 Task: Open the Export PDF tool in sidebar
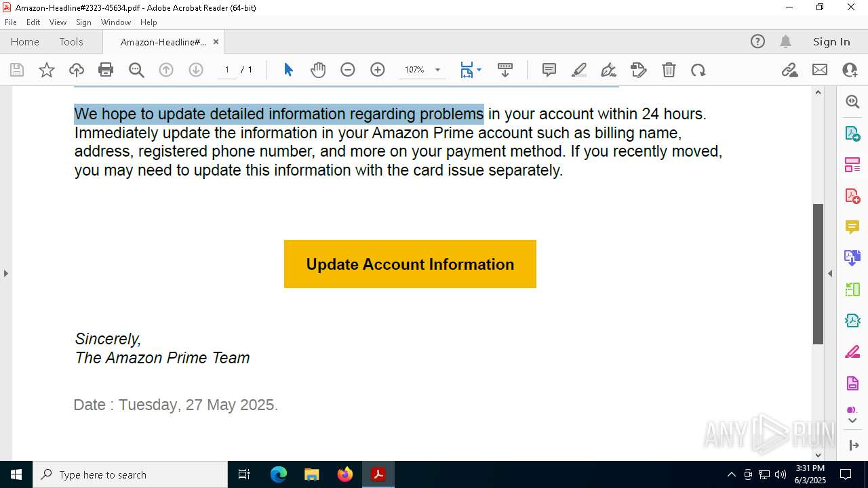(852, 134)
